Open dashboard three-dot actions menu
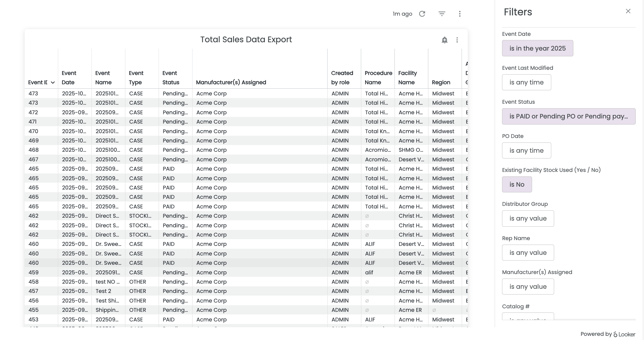This screenshot has height=340, width=644. click(x=459, y=14)
